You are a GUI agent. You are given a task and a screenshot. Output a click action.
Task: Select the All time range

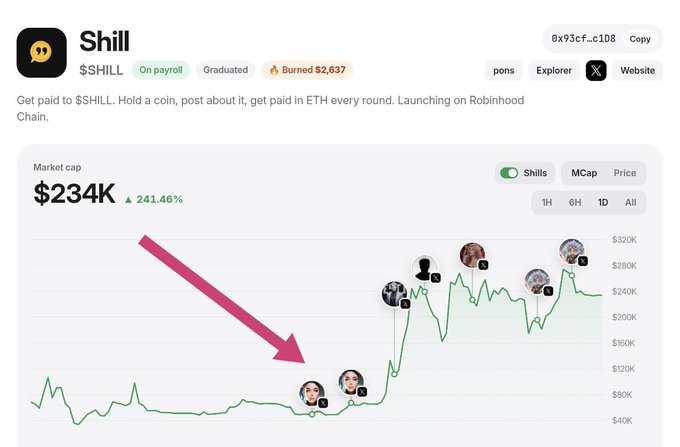click(x=631, y=202)
